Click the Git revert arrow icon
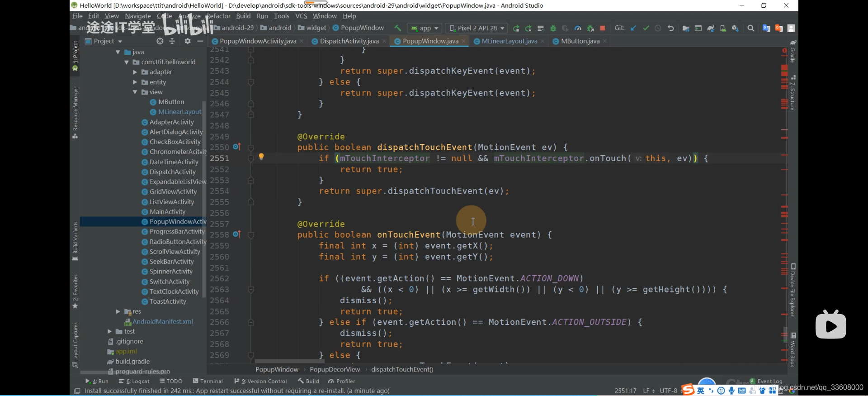This screenshot has width=868, height=396. [x=671, y=28]
